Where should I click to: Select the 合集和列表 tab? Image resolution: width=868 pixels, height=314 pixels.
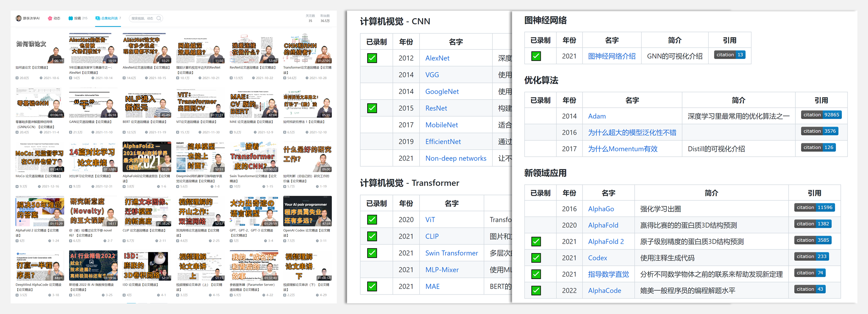click(108, 18)
